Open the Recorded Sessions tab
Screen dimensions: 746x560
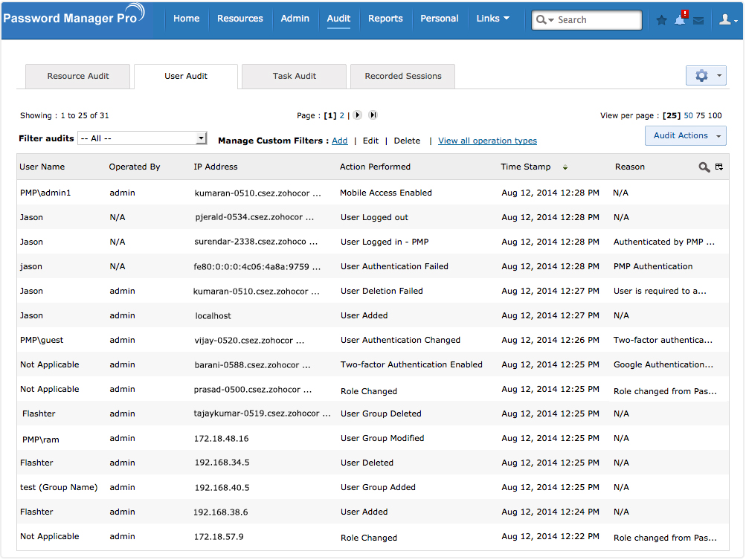(403, 76)
